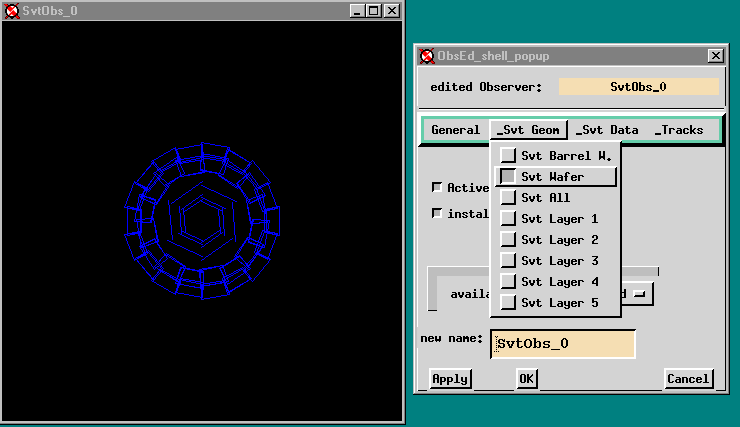
Task: Minimize the SvtObs_0 viewer window
Action: click(x=358, y=10)
